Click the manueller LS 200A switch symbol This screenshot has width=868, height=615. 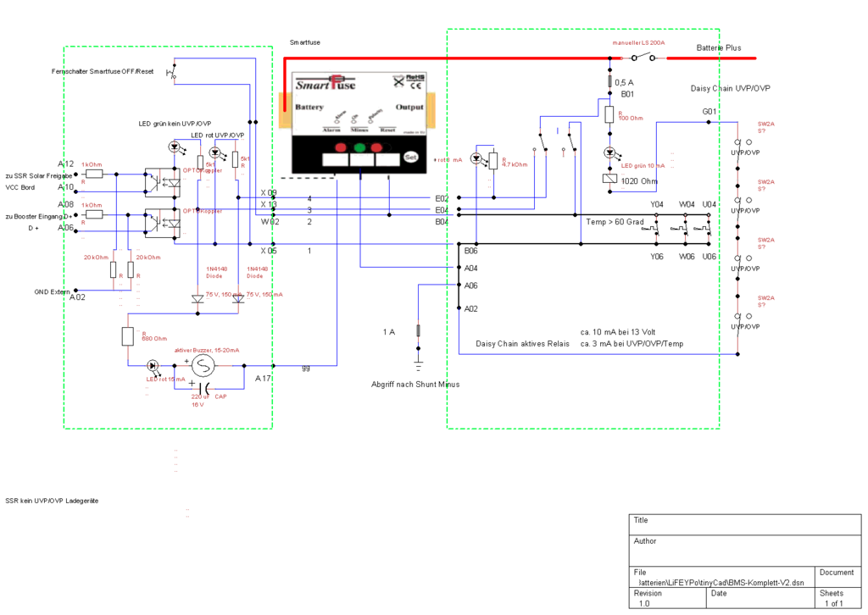(643, 57)
